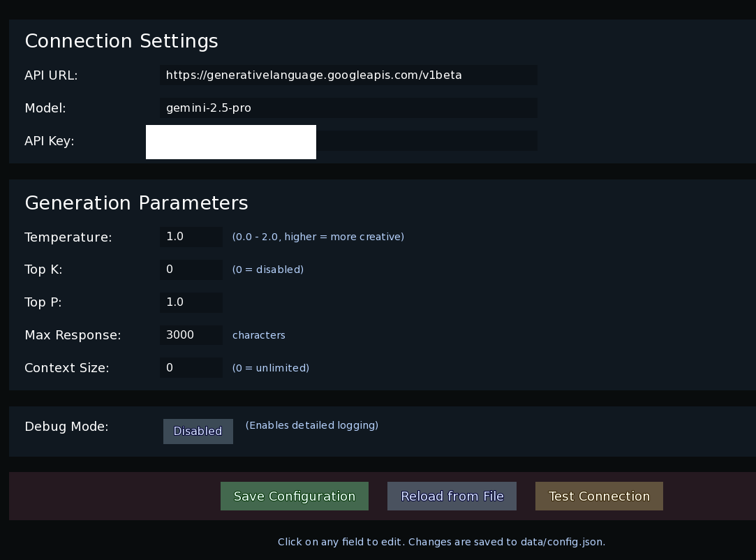Screen dimensions: 756x560
Task: Click the temperature range hint text
Action: 318,237
